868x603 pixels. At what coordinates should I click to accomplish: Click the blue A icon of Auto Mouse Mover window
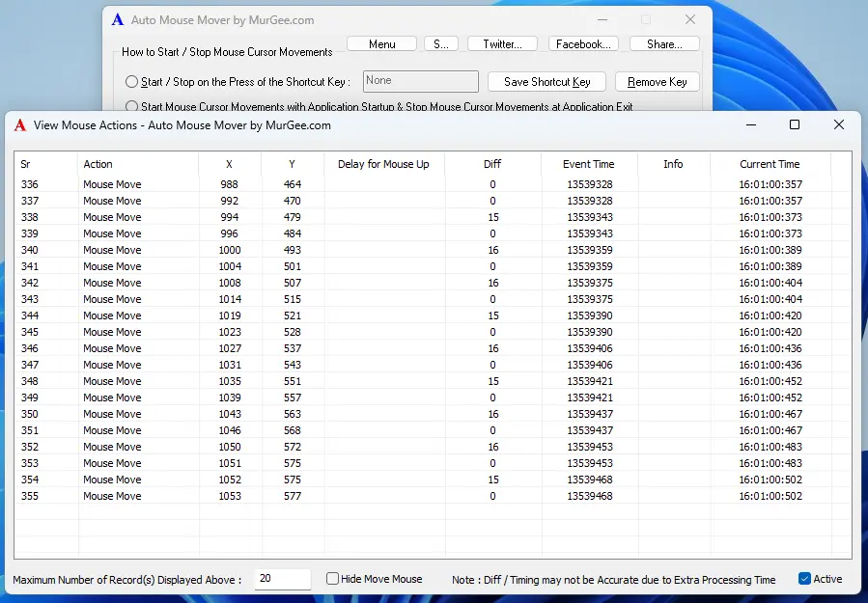coord(118,20)
